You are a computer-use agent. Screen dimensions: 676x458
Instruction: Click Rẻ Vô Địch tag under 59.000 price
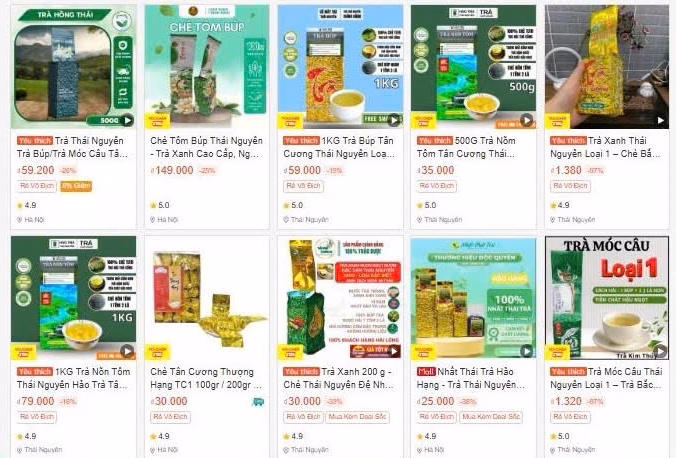(x=304, y=186)
